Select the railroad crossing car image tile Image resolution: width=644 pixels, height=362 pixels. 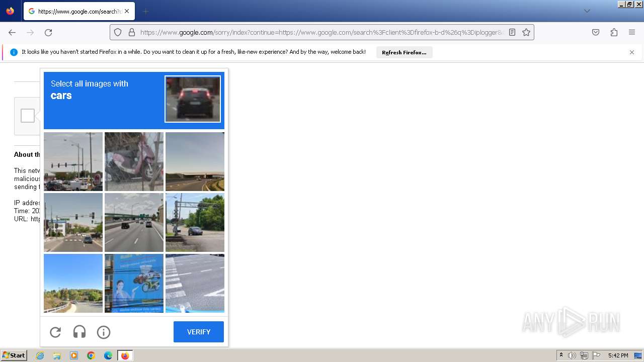tap(195, 222)
